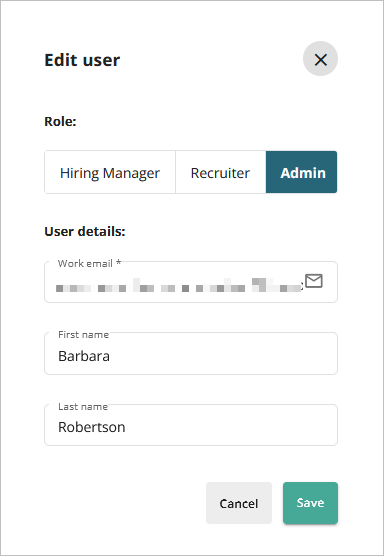Focus the Work email input field
Screen dimensions: 384x556
pos(191,282)
